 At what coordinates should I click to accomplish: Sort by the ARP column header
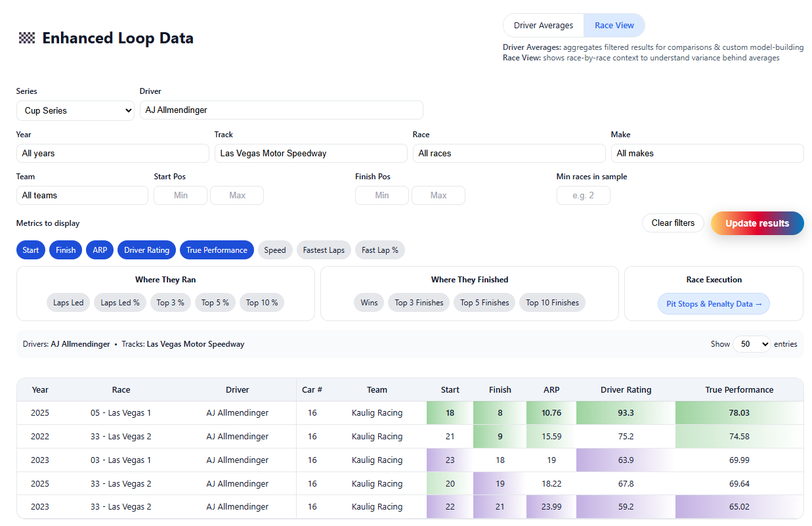[551, 390]
